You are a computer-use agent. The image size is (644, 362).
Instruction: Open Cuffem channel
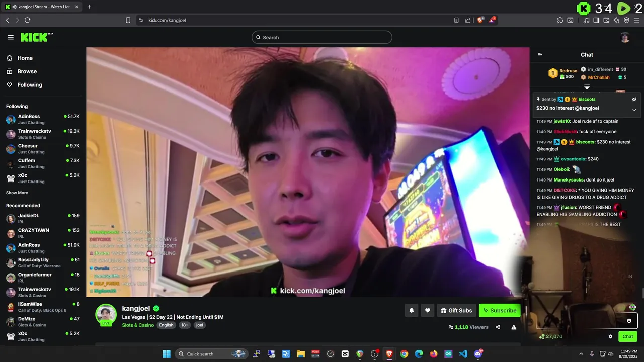point(43,163)
